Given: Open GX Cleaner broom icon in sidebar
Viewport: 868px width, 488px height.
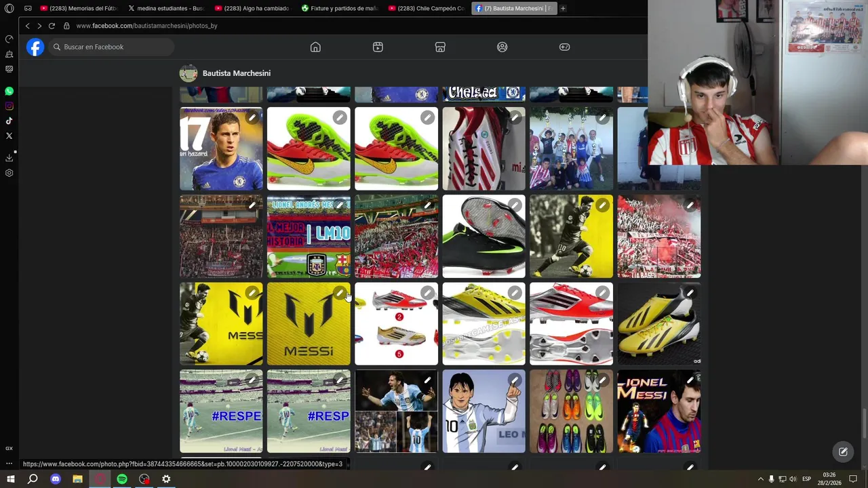Looking at the screenshot, I should [9, 54].
